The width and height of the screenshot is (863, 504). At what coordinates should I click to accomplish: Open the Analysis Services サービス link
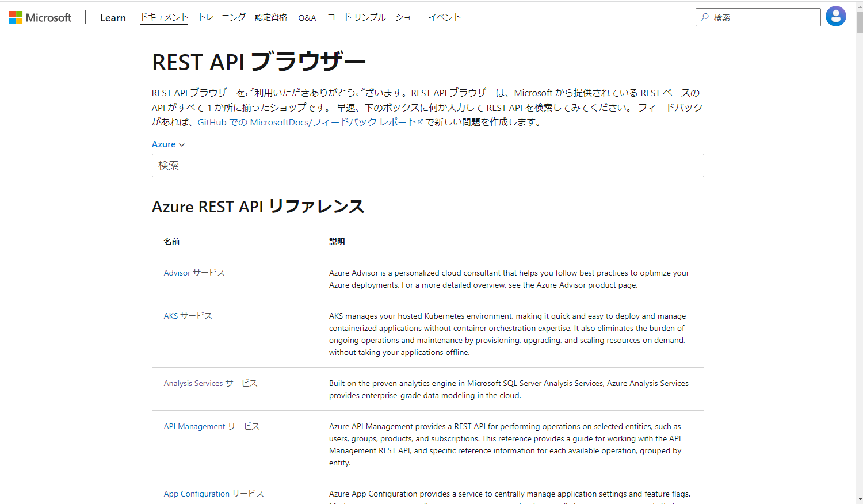[x=210, y=383]
